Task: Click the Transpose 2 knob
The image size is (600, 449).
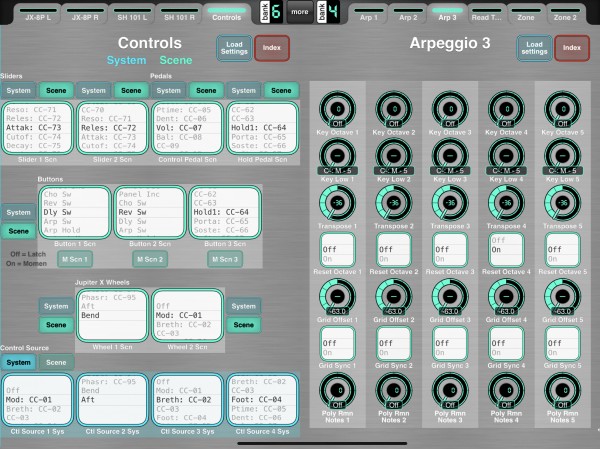Action: 394,203
